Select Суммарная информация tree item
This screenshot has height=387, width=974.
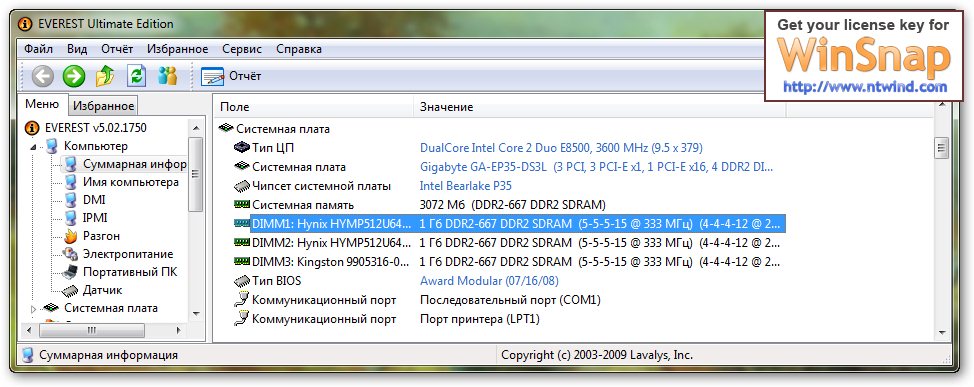(x=135, y=165)
